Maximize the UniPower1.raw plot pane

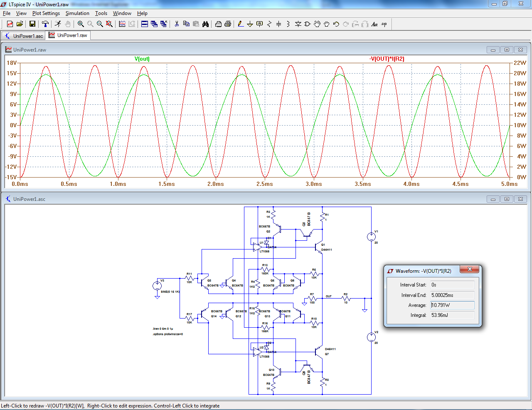(507, 49)
